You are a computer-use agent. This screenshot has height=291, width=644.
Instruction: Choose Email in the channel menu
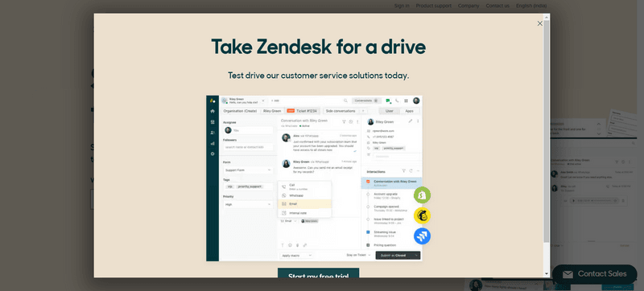304,203
